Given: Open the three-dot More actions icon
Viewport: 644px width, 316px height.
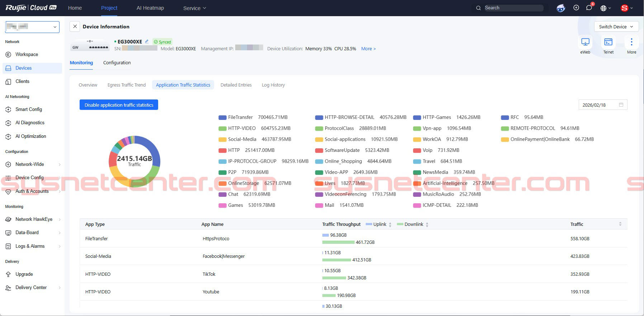Looking at the screenshot, I should [x=631, y=42].
